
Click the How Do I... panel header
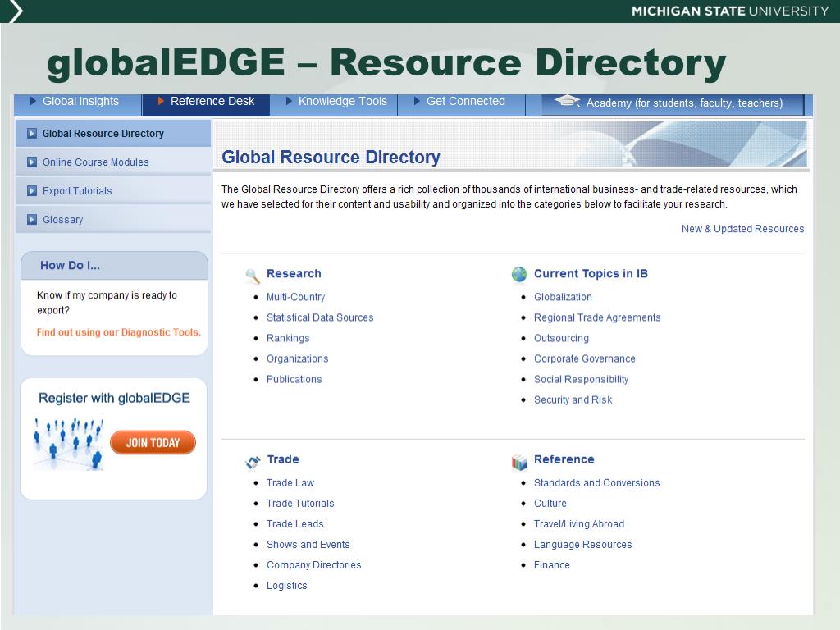(114, 265)
